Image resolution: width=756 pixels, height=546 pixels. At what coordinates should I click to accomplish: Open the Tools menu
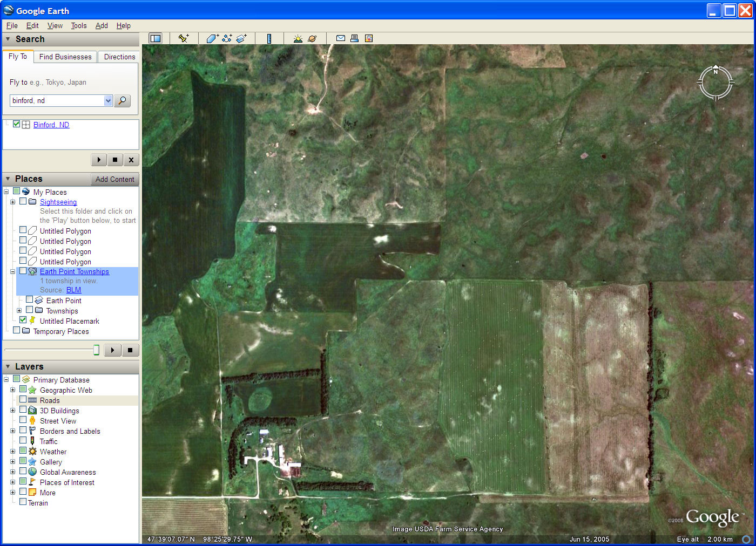[79, 25]
